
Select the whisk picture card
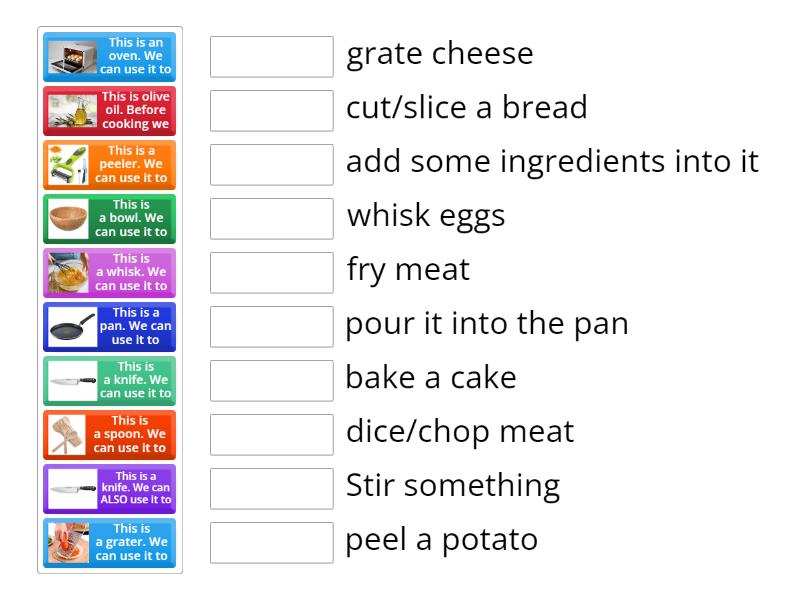tap(110, 272)
